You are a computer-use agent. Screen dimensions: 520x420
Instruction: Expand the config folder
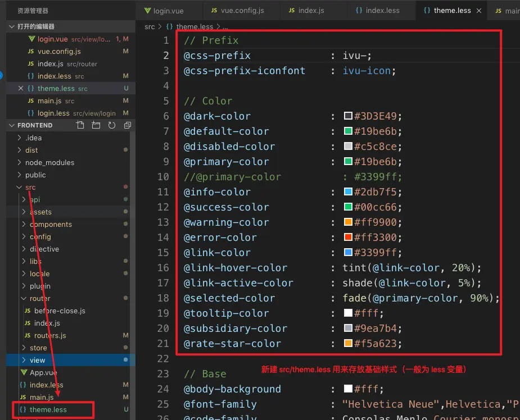[24, 236]
